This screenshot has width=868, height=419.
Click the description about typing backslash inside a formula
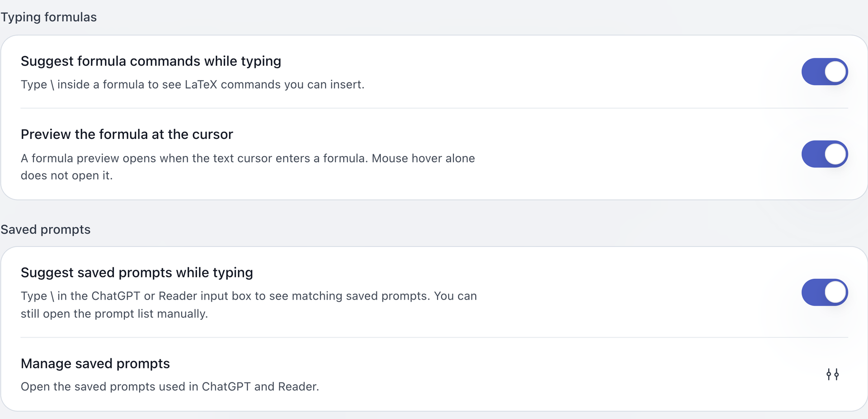pos(193,85)
